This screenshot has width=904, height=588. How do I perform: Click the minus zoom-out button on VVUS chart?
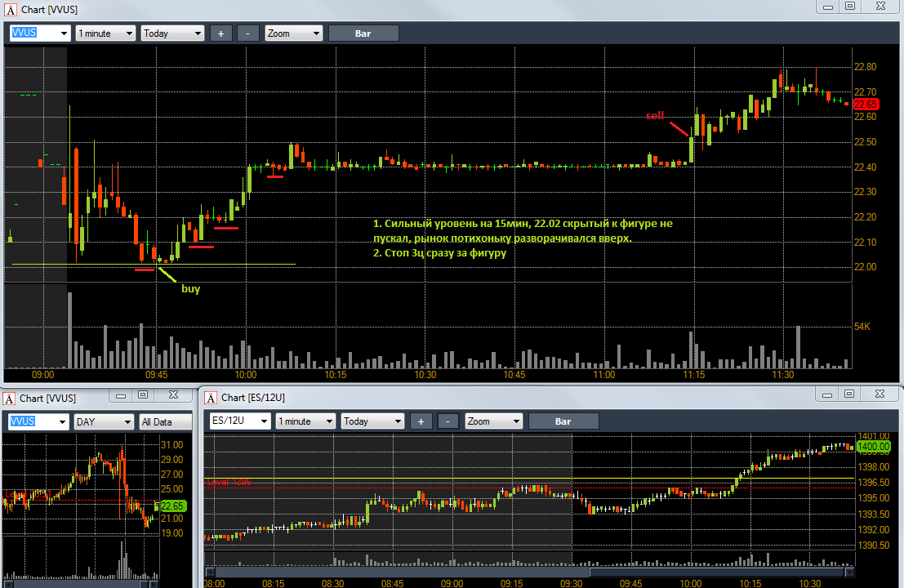(x=248, y=33)
